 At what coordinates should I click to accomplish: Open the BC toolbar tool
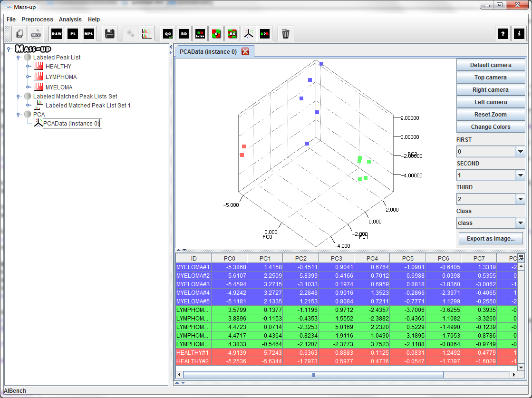coord(233,33)
